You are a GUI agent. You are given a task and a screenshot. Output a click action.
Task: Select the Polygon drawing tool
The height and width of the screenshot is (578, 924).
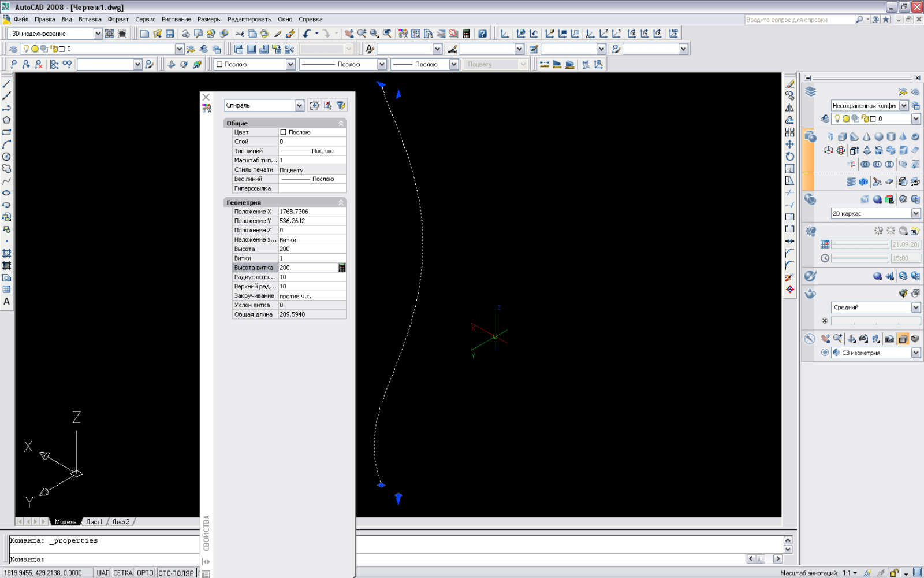pos(7,120)
